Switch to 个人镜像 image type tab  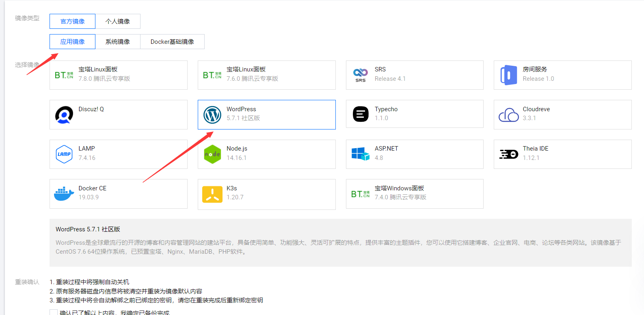[118, 22]
